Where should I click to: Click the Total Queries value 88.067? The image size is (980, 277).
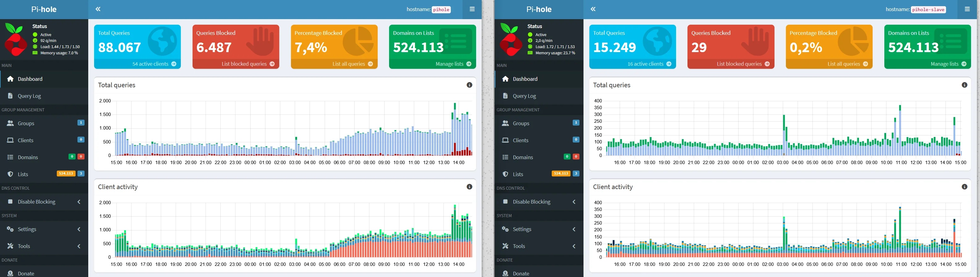[119, 47]
